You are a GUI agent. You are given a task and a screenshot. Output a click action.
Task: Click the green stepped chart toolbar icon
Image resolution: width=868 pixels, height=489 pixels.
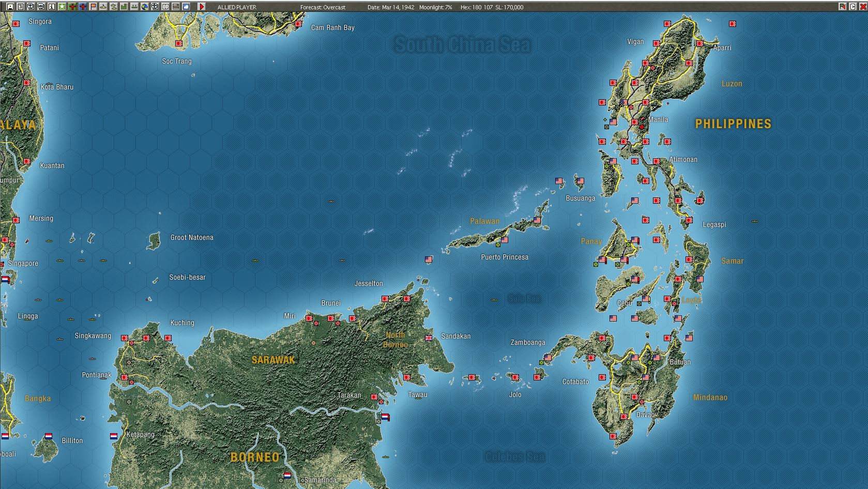coord(124,7)
